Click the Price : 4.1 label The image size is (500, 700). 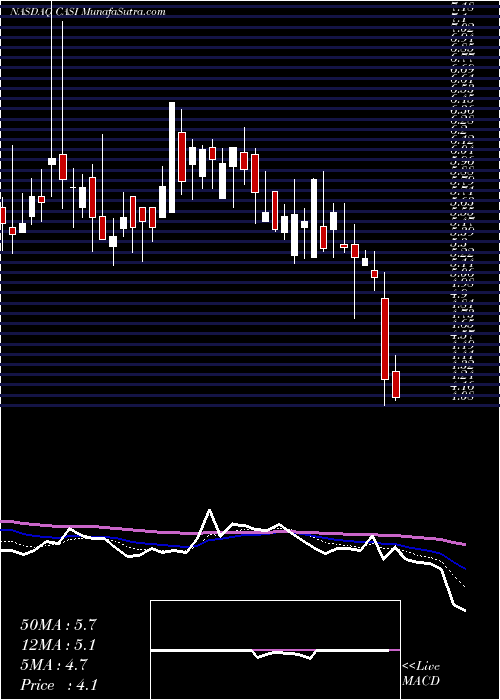[59, 684]
